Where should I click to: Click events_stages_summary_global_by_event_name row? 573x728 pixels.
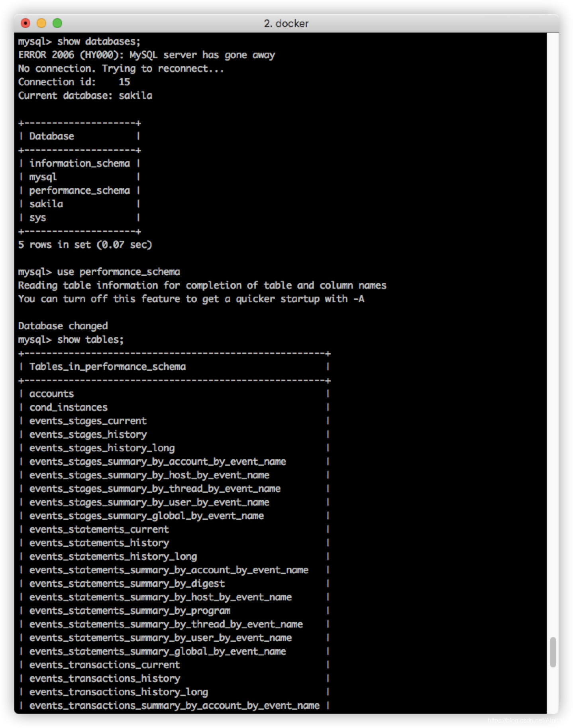[175, 516]
